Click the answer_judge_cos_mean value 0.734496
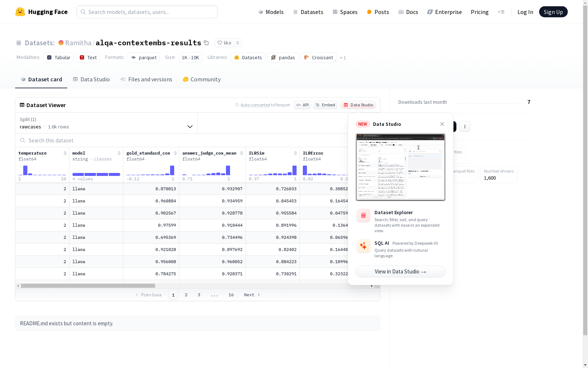This screenshot has height=368, width=588. pos(232,237)
